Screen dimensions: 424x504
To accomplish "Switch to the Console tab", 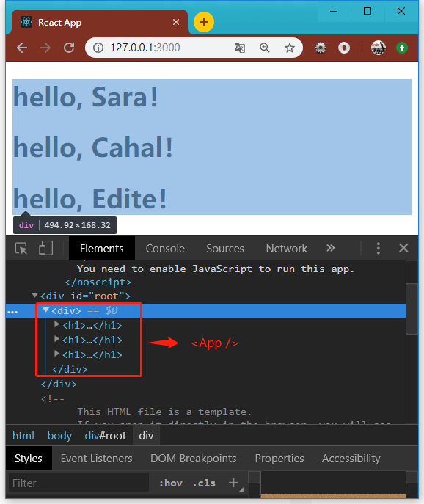I will [x=165, y=249].
